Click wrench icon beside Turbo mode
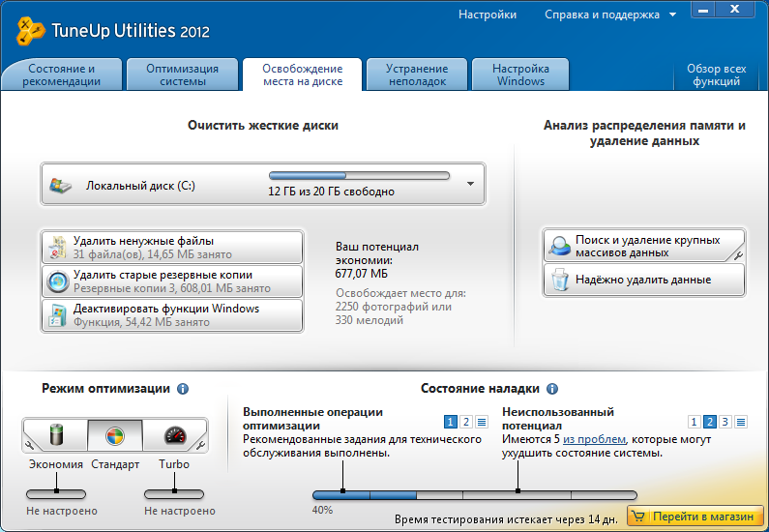Image resolution: width=769 pixels, height=532 pixels. click(200, 445)
